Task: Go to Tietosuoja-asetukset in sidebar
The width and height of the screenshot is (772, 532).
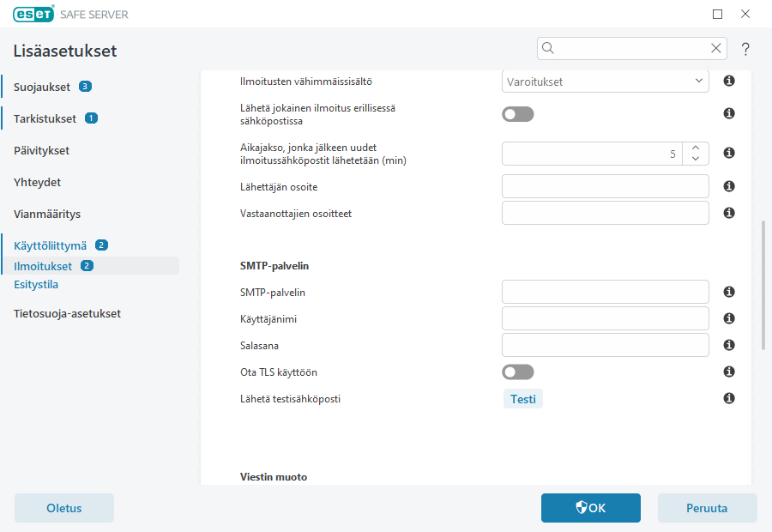Action: [x=67, y=313]
